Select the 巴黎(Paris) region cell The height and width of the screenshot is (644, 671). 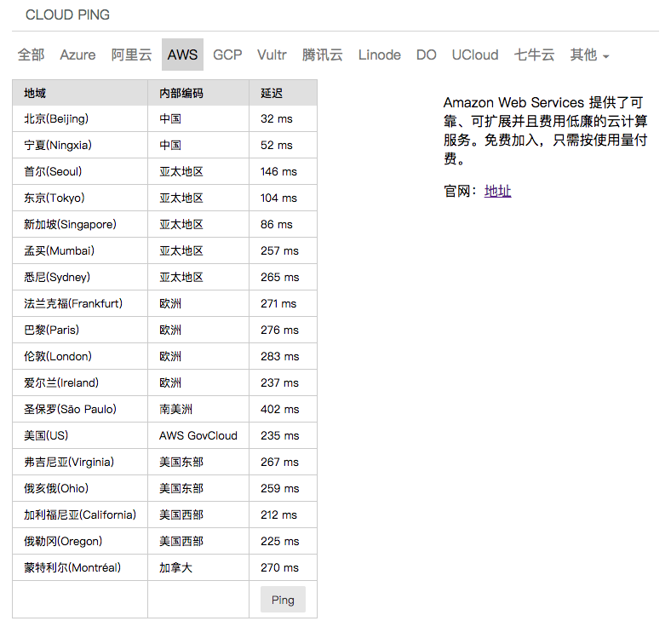coord(80,331)
